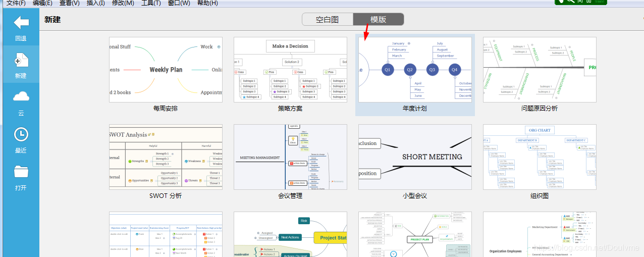Click the green input method indicator
Image resolution: width=644 pixels, height=257 pixels.
(581, 2)
